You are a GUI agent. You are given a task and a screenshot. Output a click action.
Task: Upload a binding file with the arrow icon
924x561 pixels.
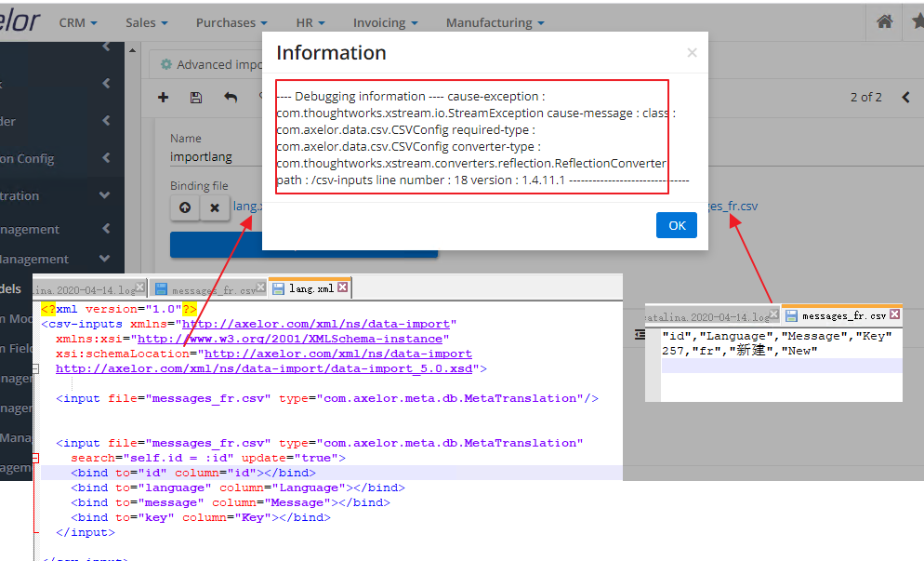point(185,207)
